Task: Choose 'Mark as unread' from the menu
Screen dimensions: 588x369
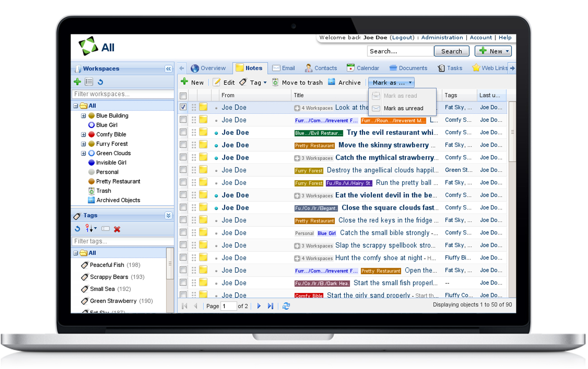Action: click(x=403, y=109)
